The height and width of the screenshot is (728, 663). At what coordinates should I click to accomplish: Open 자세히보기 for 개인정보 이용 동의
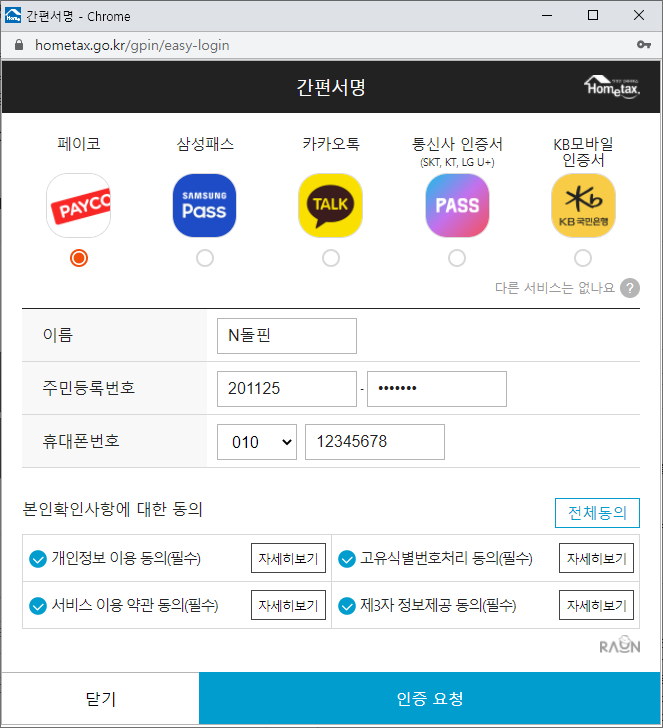pyautogui.click(x=288, y=558)
